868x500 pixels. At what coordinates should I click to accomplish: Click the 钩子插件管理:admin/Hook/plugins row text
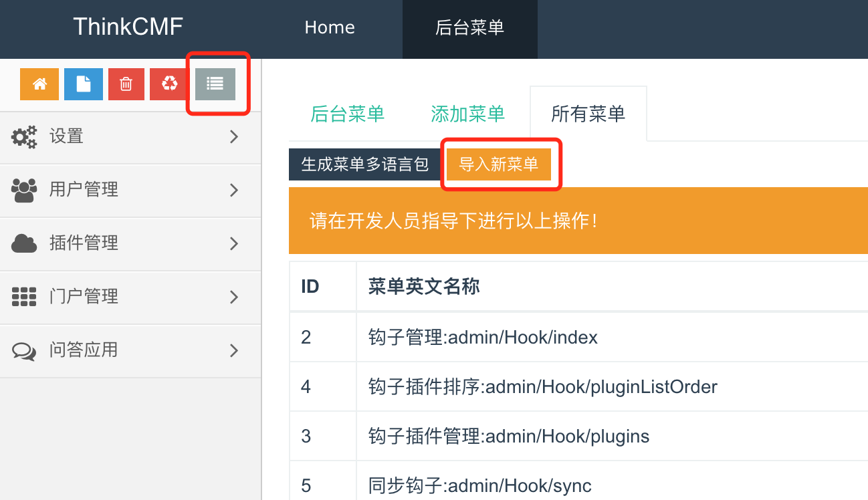pyautogui.click(x=508, y=436)
